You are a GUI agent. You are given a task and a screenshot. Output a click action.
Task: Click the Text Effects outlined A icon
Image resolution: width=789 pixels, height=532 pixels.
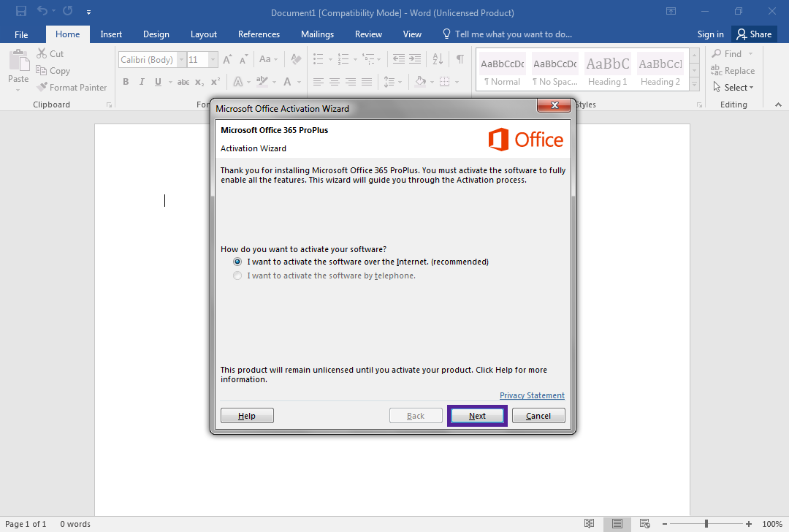point(238,82)
